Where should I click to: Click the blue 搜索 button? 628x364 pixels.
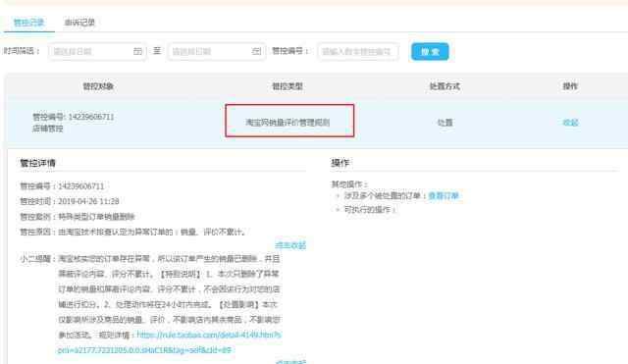[430, 52]
